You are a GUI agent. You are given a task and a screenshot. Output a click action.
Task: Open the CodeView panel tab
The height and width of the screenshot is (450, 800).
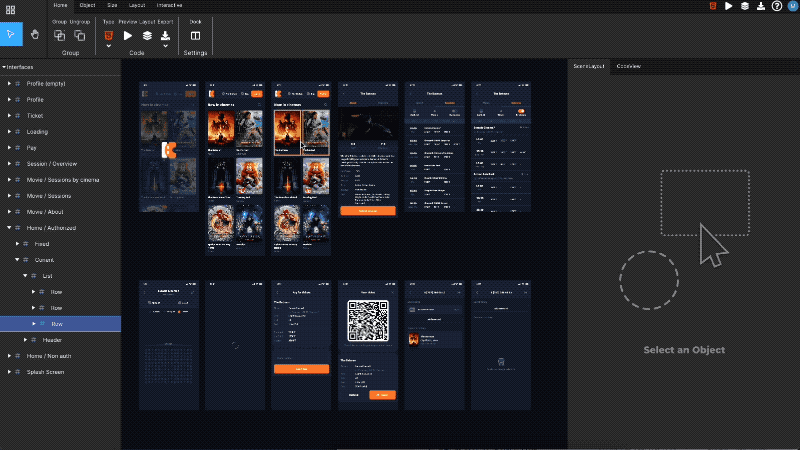pyautogui.click(x=629, y=66)
